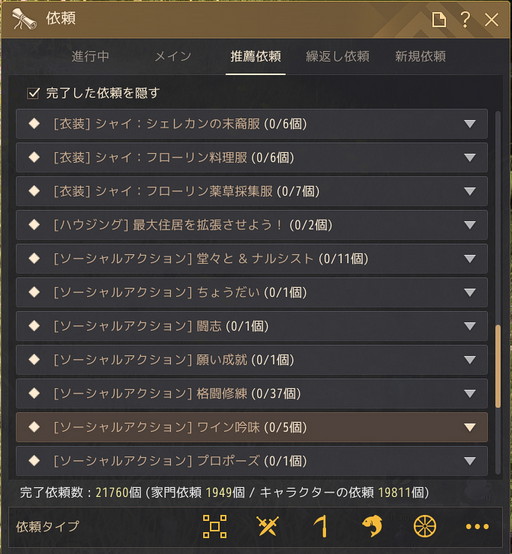
Task: Toggle the sickle gathering quest type icon
Action: point(320,526)
